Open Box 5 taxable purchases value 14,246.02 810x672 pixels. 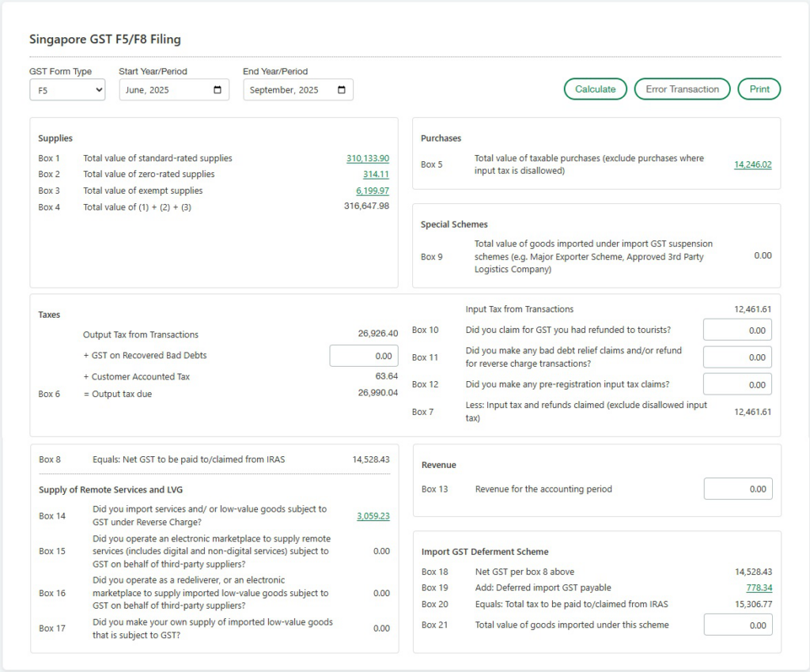(752, 164)
